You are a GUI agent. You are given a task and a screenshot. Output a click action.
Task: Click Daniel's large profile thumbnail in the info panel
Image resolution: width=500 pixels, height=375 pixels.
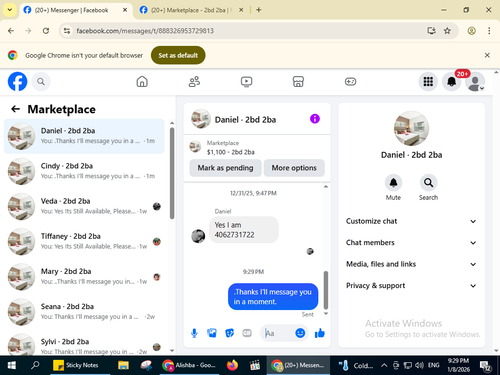(411, 128)
